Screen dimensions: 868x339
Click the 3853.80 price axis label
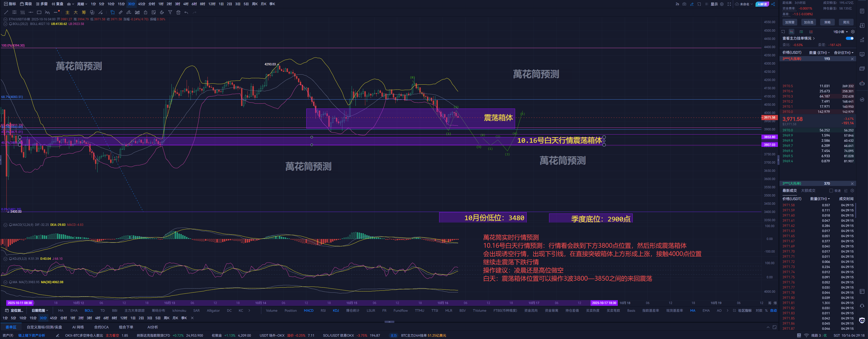pos(769,137)
